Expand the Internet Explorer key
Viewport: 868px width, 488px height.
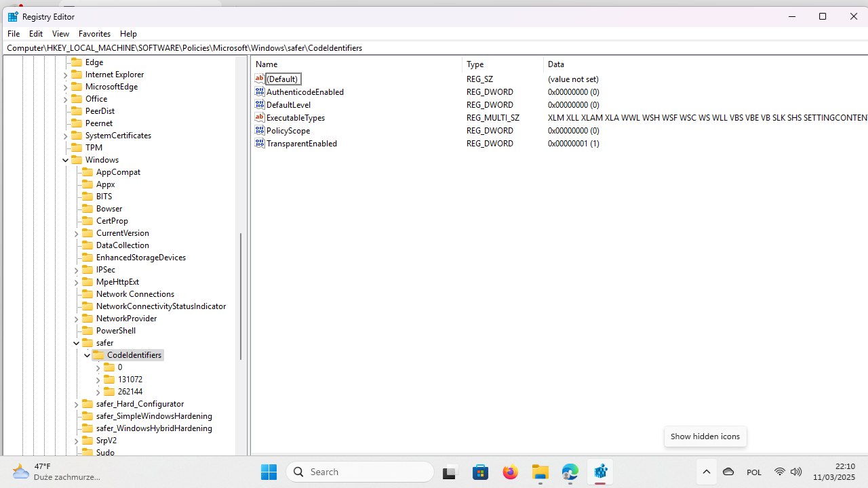(x=66, y=75)
